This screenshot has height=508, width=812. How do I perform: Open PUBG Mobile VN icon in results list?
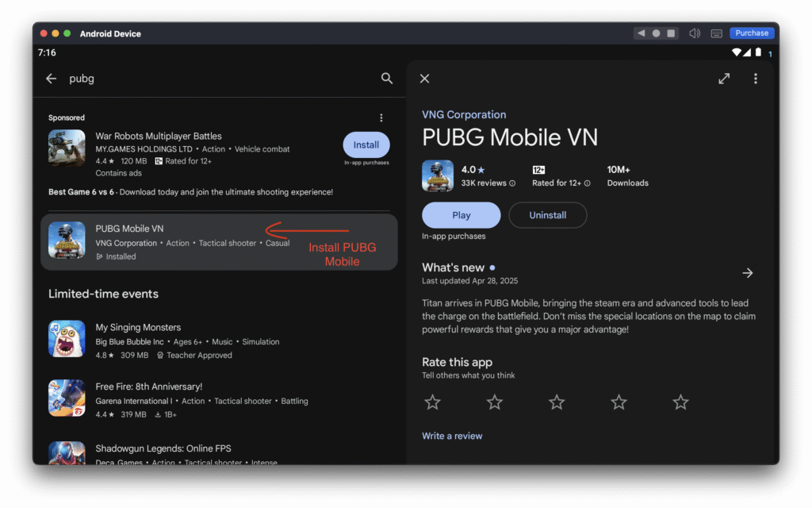pyautogui.click(x=67, y=240)
